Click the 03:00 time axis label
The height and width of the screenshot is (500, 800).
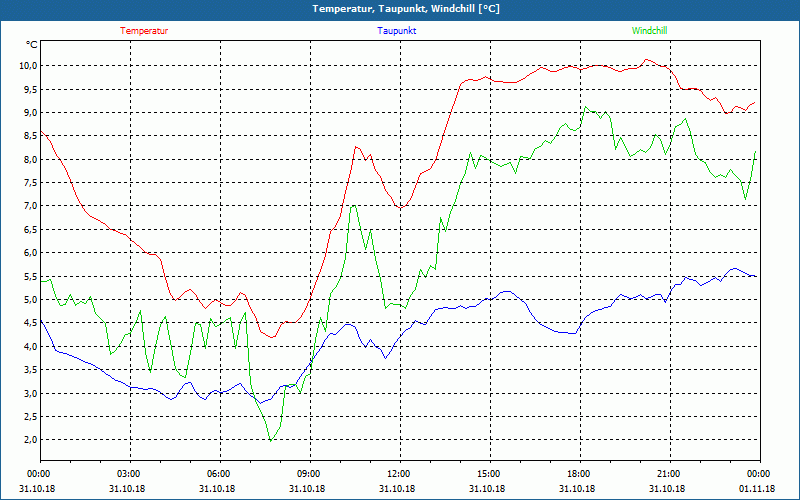point(131,474)
